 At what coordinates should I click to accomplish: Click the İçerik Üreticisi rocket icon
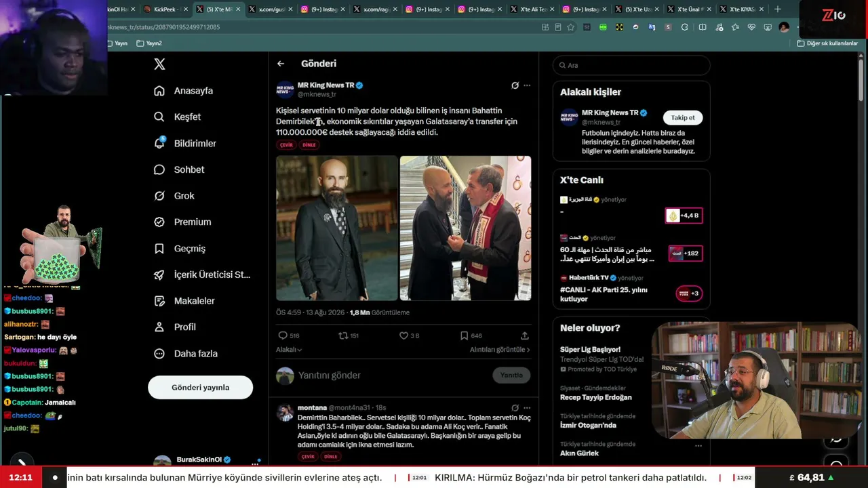click(x=159, y=274)
